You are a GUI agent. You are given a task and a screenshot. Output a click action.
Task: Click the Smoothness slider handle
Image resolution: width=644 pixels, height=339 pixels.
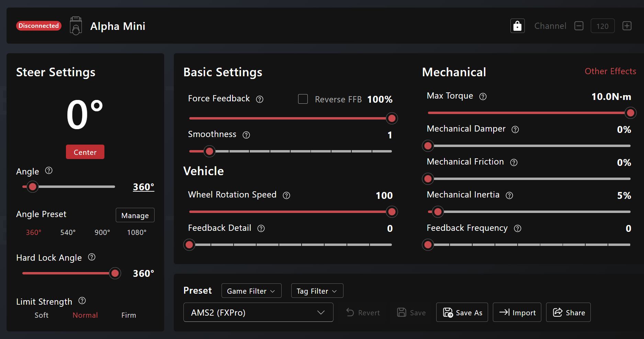209,151
